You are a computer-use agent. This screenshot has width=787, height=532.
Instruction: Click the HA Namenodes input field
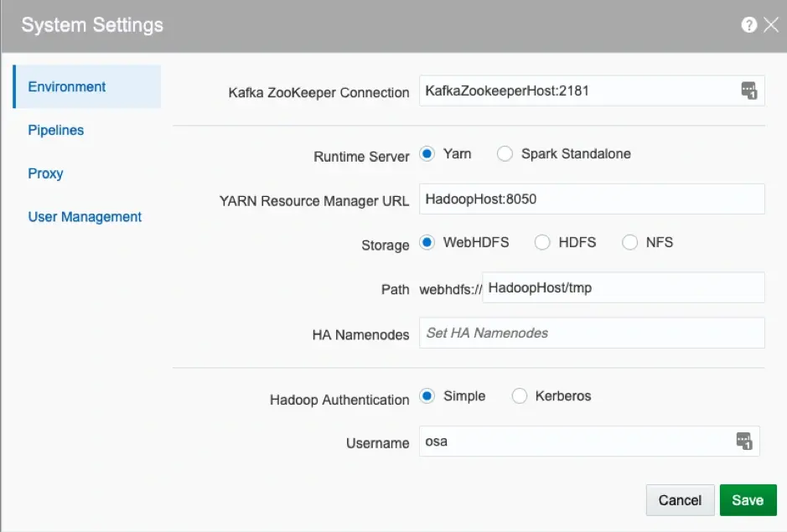[592, 333]
